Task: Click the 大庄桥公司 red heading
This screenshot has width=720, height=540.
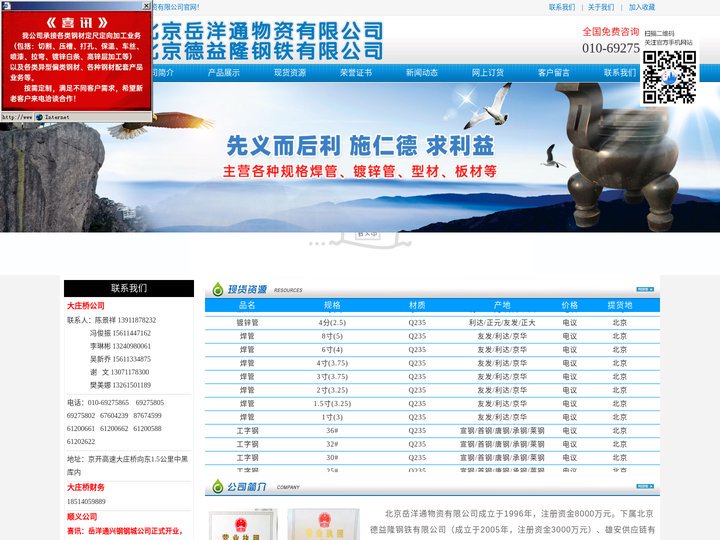Action: pos(86,306)
